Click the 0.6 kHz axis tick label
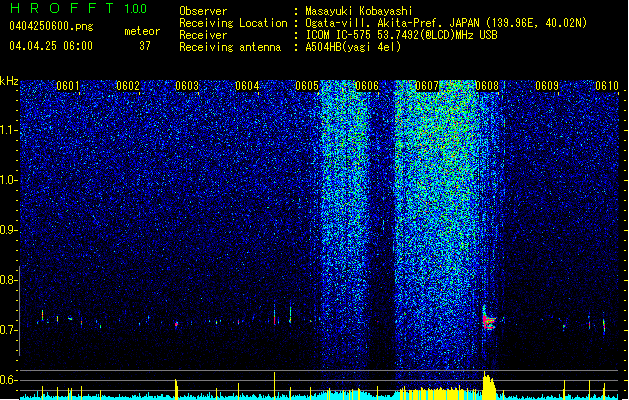Viewport: 629px width, 400px height. click(x=8, y=380)
